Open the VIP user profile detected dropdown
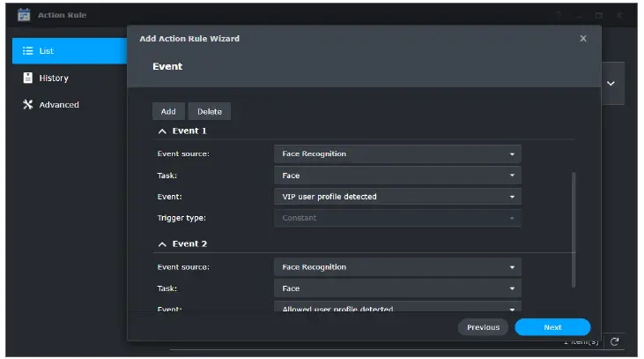Screen dimensions: 644x359 (397, 197)
